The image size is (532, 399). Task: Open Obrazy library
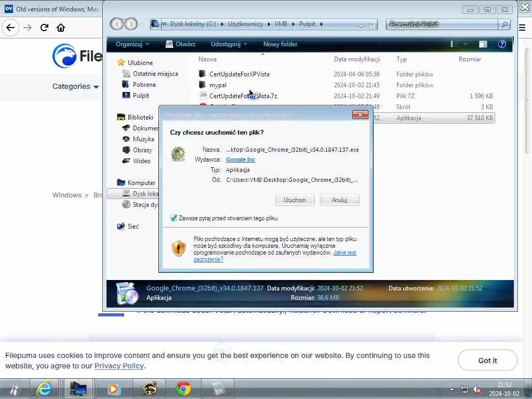tap(142, 150)
